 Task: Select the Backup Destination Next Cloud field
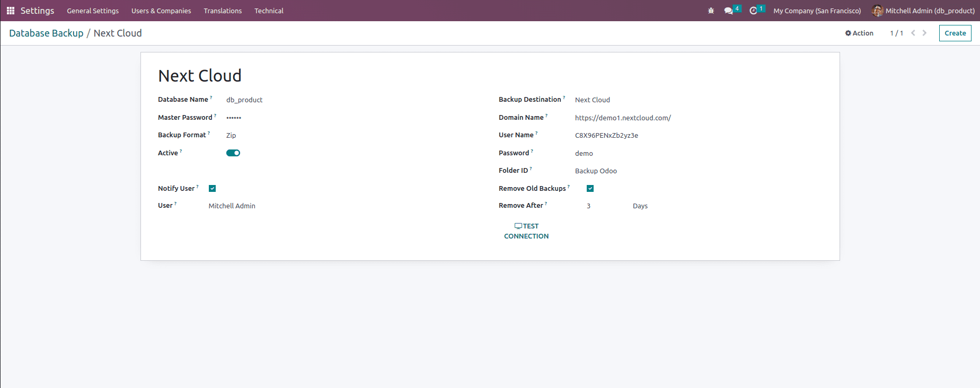pos(593,100)
